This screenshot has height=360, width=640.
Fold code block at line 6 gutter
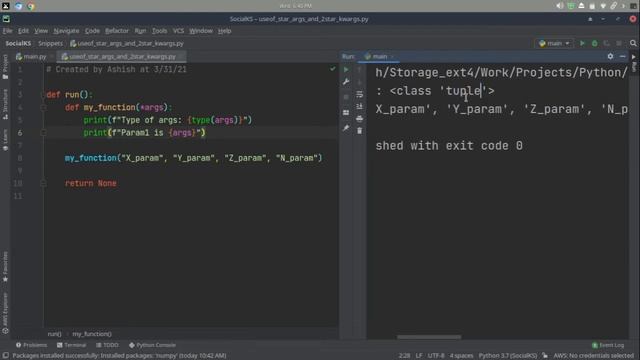pyautogui.click(x=43, y=133)
